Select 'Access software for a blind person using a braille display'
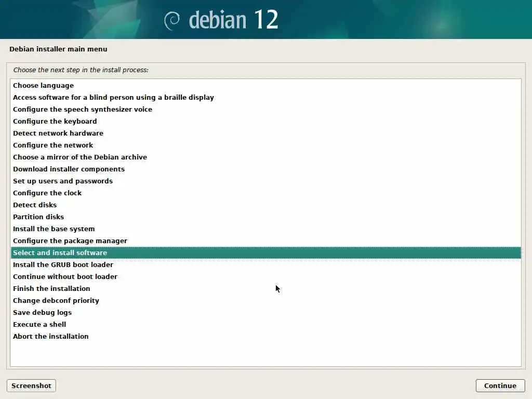Image resolution: width=532 pixels, height=399 pixels. (265, 97)
